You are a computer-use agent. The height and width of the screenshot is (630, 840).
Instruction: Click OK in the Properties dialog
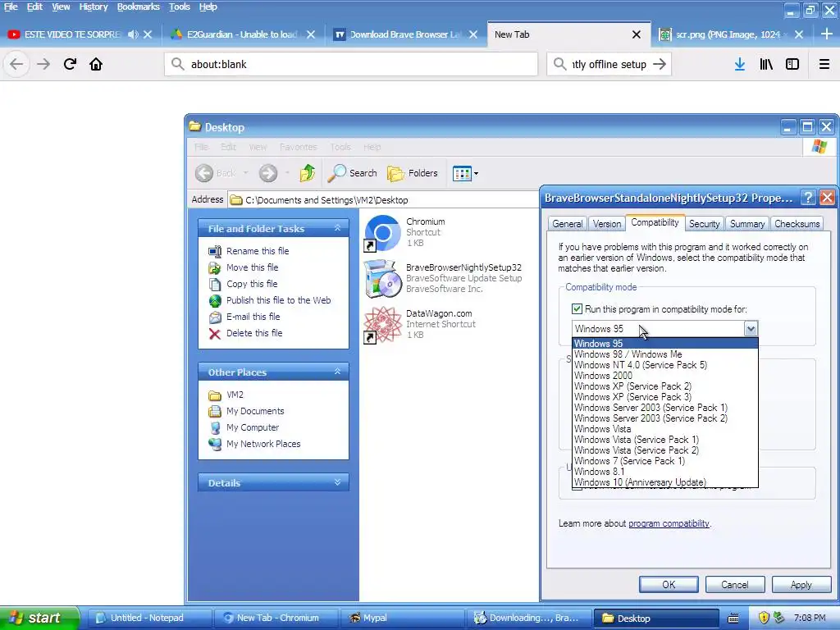click(x=669, y=584)
